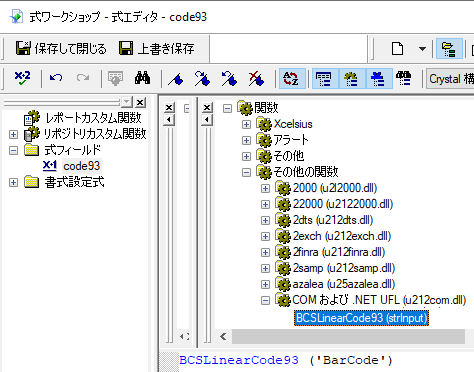Toggle the operator tree visibility button

pyautogui.click(x=379, y=79)
